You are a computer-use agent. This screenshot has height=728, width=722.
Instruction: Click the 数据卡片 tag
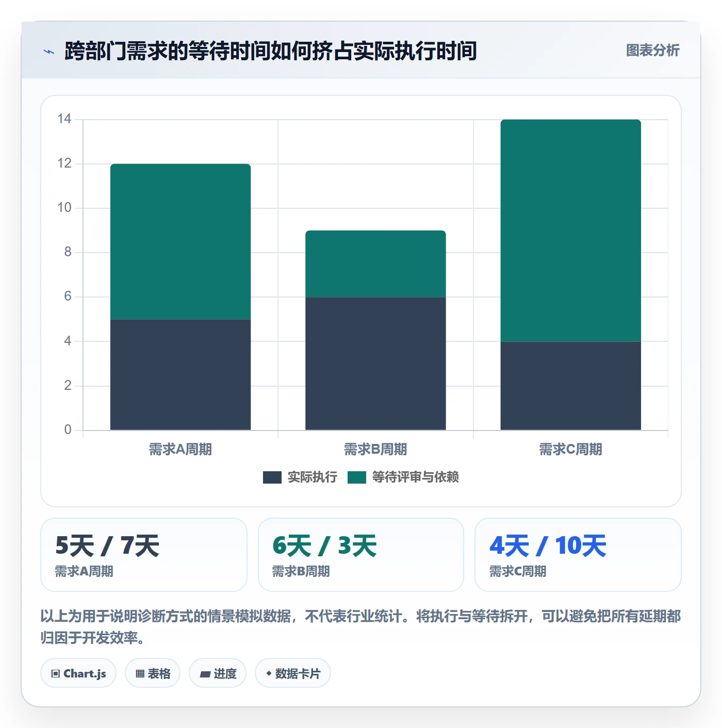(293, 673)
